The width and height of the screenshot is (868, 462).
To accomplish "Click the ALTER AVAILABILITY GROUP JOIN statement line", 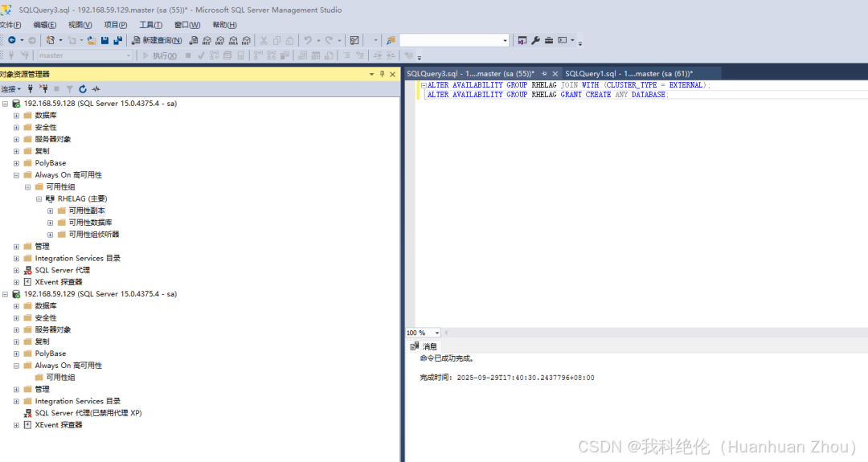I will pyautogui.click(x=568, y=85).
